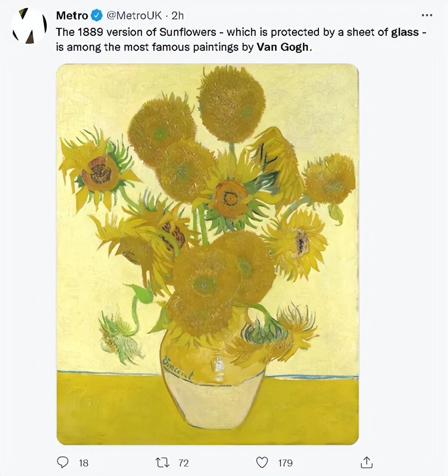This screenshot has height=476, width=448.
Task: Open the Sunflowers painting image
Action: (x=207, y=254)
